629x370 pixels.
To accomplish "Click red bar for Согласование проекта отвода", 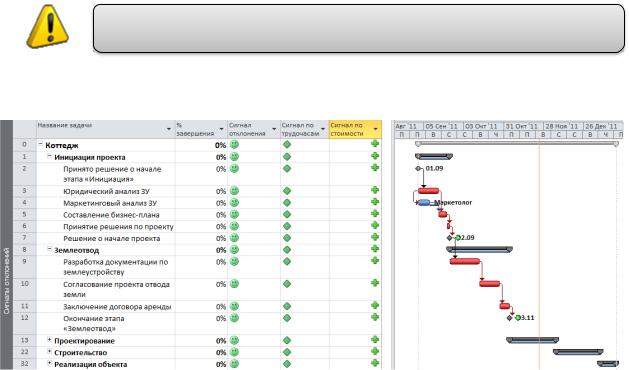I will tap(489, 284).
